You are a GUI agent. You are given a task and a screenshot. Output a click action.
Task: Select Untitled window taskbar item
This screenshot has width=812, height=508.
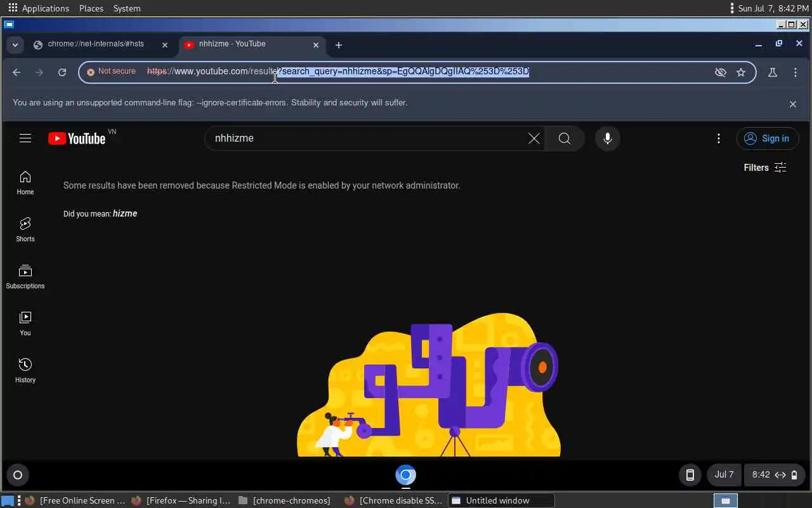[x=501, y=500]
